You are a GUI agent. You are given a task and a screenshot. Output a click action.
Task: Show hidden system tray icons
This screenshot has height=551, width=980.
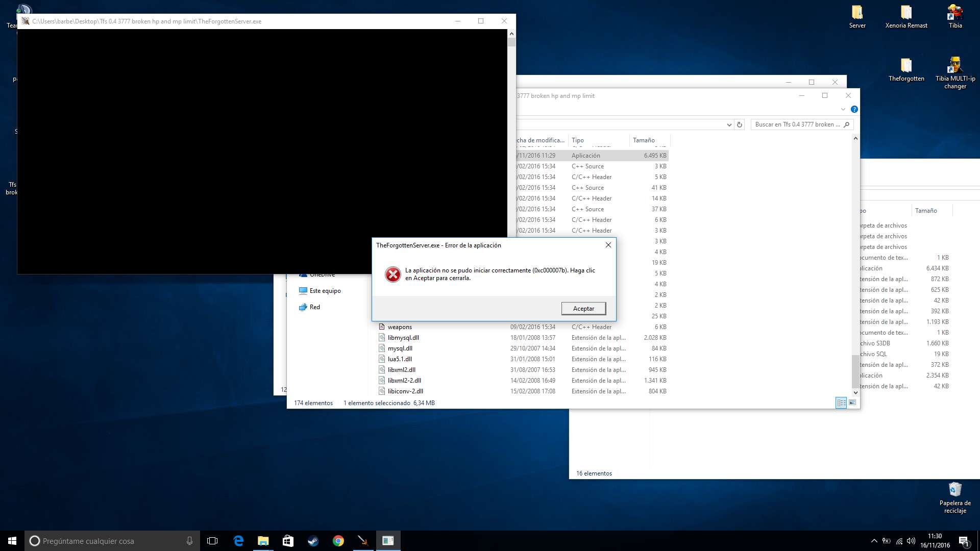[x=874, y=541]
